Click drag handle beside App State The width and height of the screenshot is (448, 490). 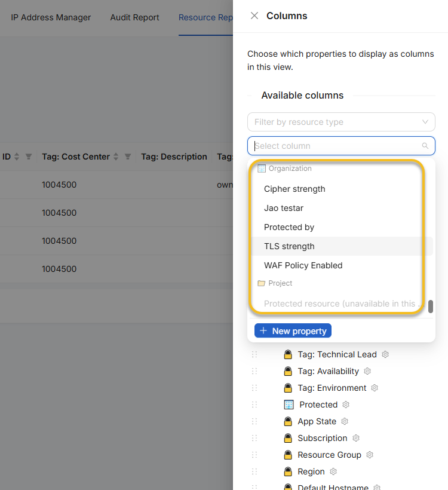[x=254, y=421]
